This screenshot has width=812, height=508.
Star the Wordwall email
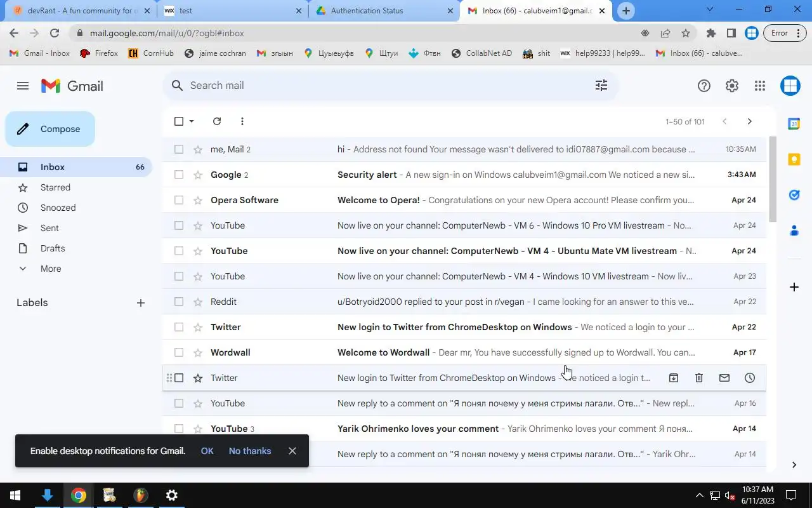coord(198,352)
